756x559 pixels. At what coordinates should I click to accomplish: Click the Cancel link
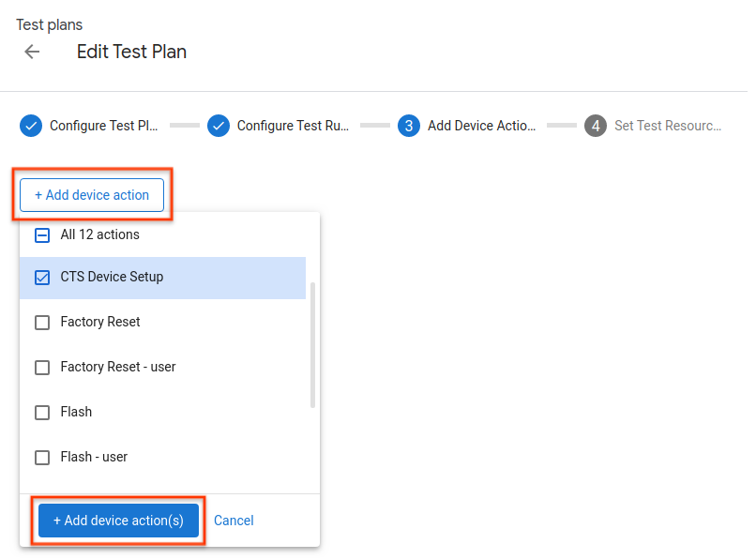233,521
